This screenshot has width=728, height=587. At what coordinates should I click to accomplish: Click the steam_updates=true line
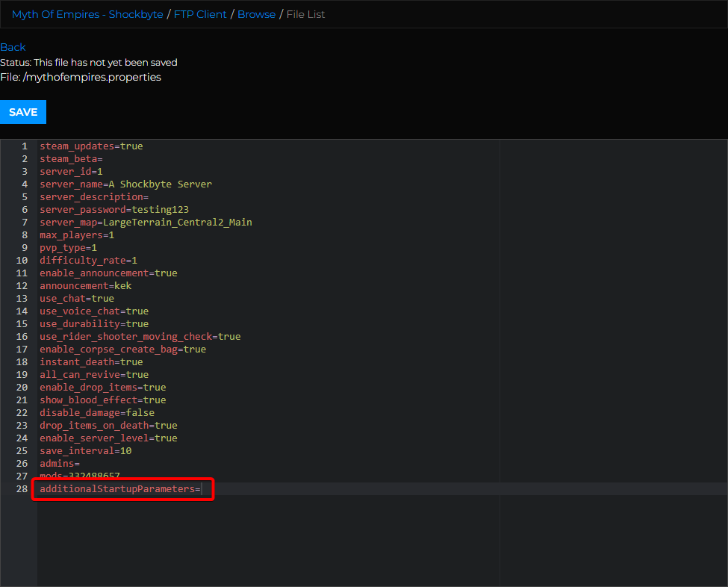[91, 146]
